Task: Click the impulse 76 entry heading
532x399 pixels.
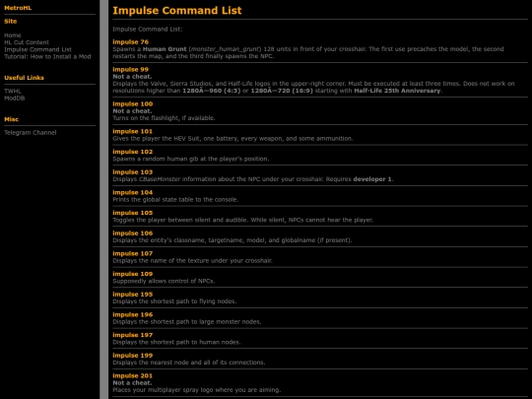Action: coord(131,42)
